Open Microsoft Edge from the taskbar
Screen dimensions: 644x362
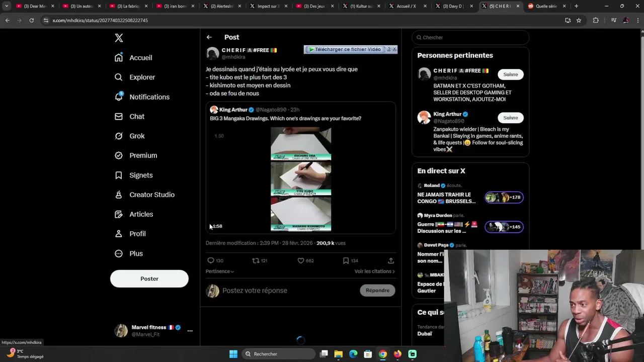pyautogui.click(x=353, y=354)
